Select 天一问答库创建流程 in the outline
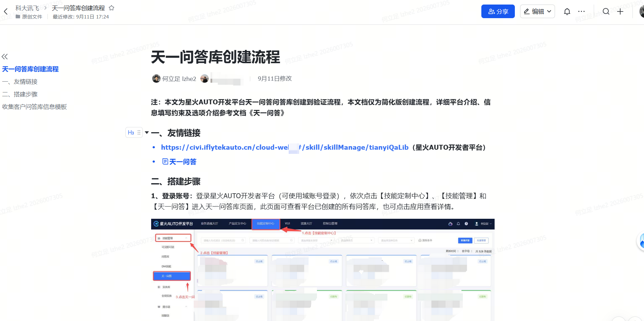 [30, 69]
